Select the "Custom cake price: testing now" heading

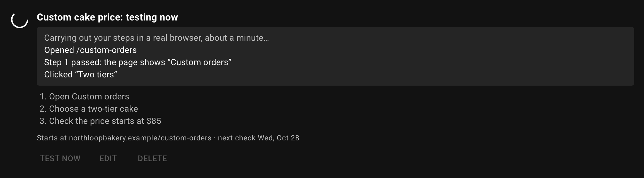[107, 17]
